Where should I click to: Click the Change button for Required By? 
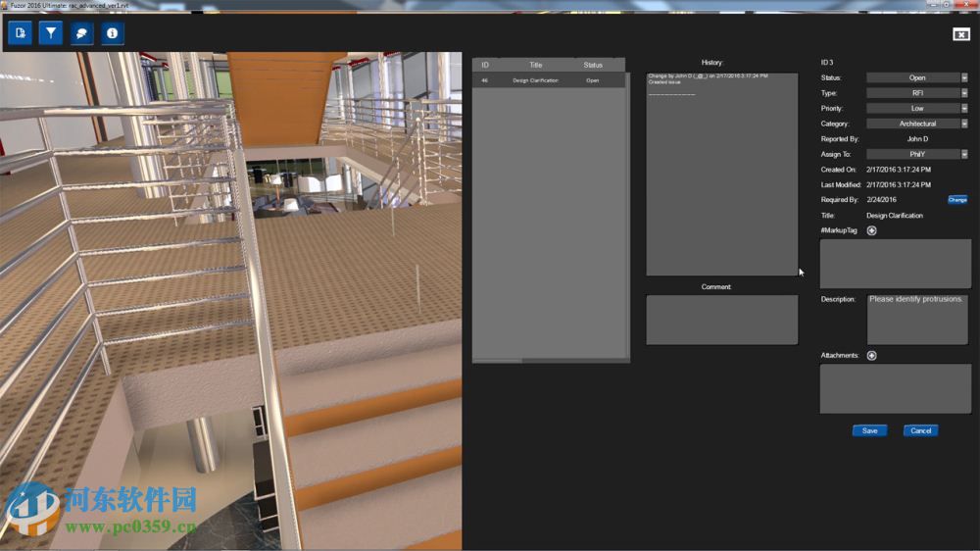click(x=957, y=200)
